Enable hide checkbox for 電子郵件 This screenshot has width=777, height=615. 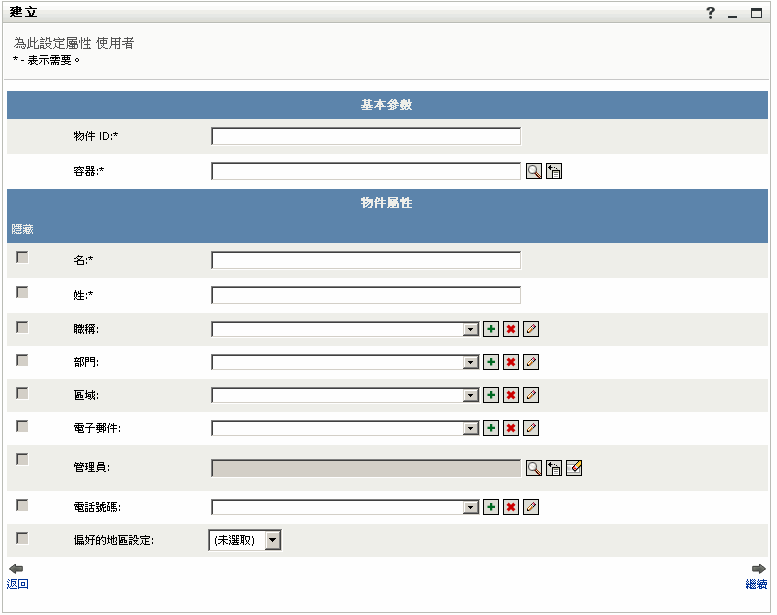(22, 426)
